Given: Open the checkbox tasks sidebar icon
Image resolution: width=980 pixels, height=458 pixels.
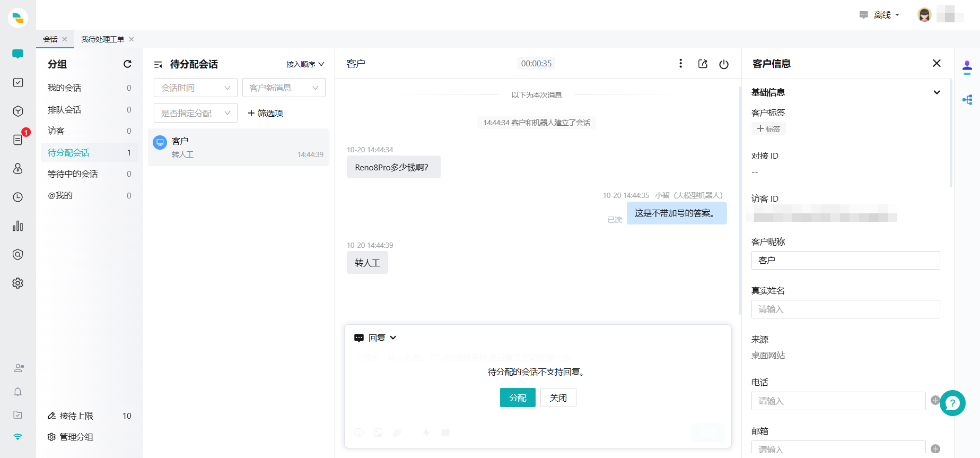Looking at the screenshot, I should click(x=17, y=82).
